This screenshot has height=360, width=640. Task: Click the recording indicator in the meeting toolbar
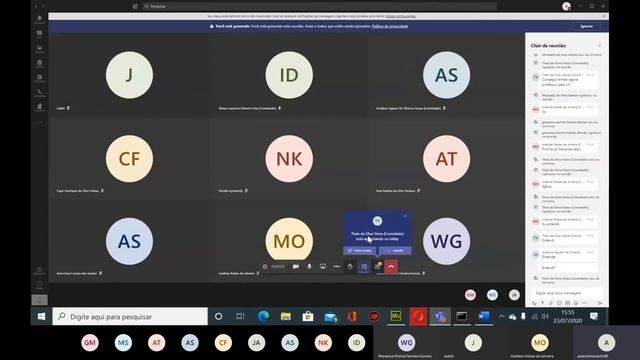tap(265, 267)
